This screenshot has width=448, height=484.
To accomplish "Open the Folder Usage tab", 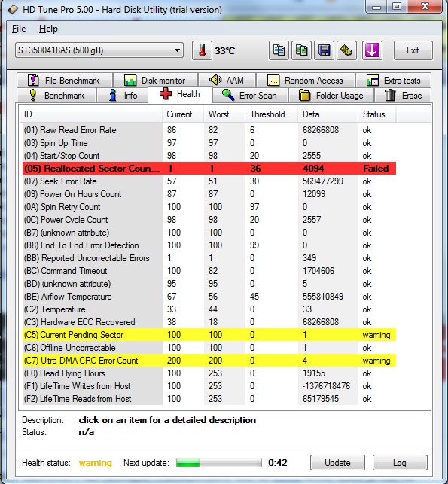I will (x=331, y=95).
